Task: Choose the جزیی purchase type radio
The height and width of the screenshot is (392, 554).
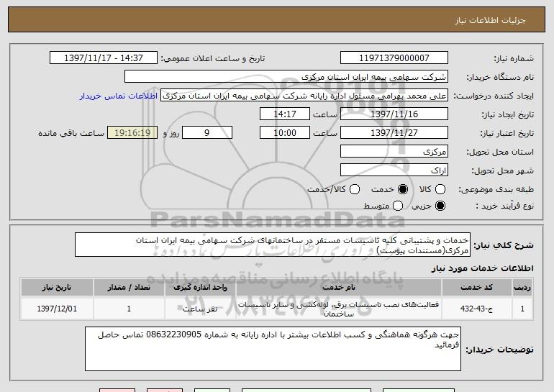Action: 440,206
